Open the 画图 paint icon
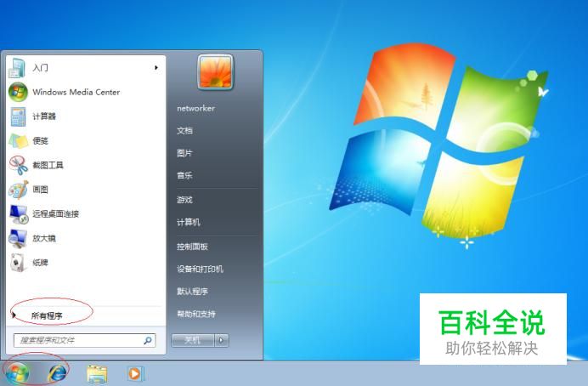 pyautogui.click(x=19, y=190)
